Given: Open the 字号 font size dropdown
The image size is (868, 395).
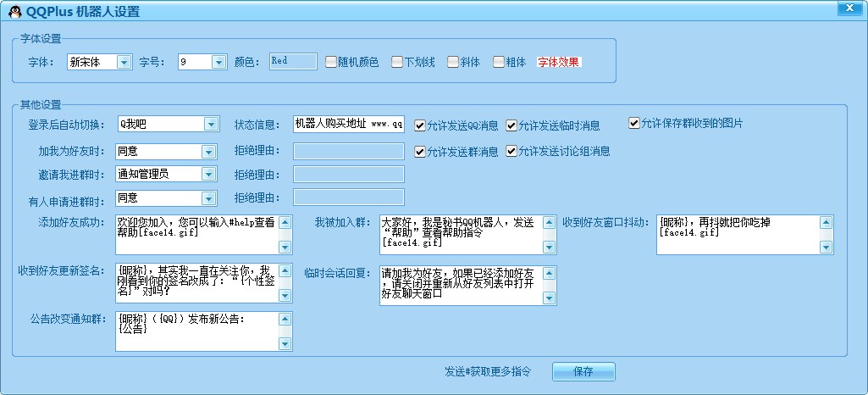Looking at the screenshot, I should pos(203,62).
